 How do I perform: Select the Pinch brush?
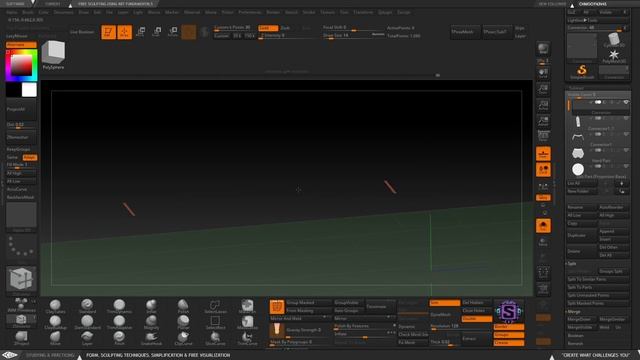119,338
